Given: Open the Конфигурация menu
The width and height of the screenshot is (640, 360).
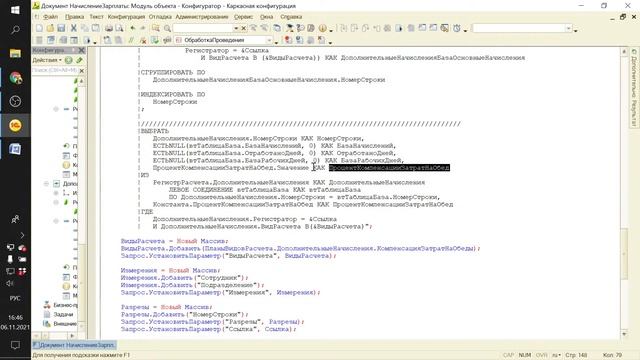Looking at the screenshot, I should pos(126,17).
